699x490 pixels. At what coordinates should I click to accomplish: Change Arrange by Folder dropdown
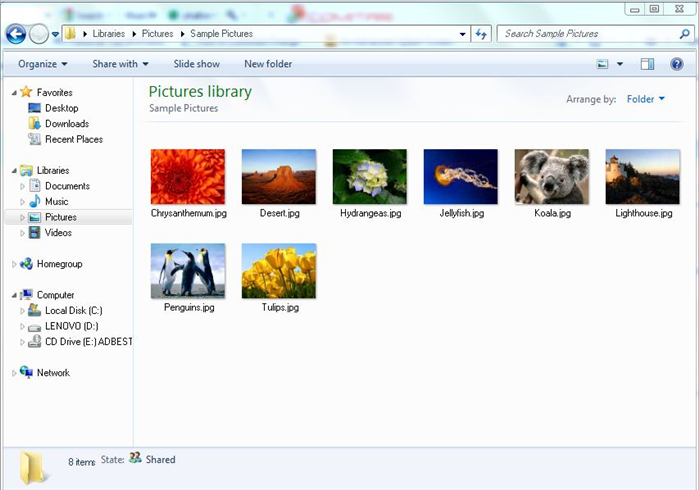click(x=645, y=99)
